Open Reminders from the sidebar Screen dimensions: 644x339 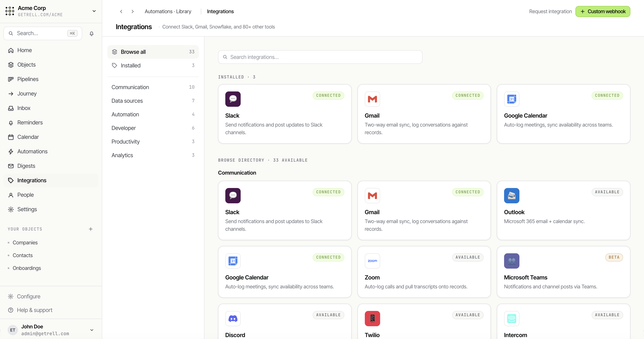coord(51,122)
